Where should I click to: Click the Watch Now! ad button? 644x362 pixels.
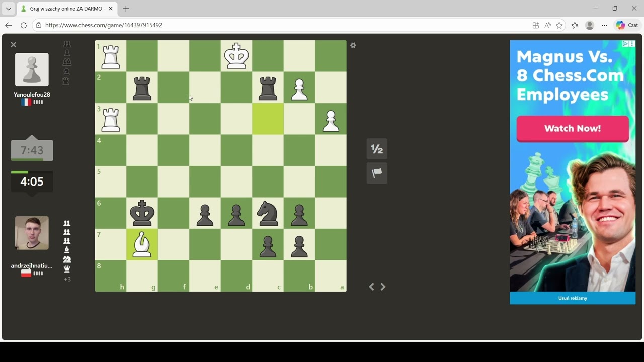573,129
